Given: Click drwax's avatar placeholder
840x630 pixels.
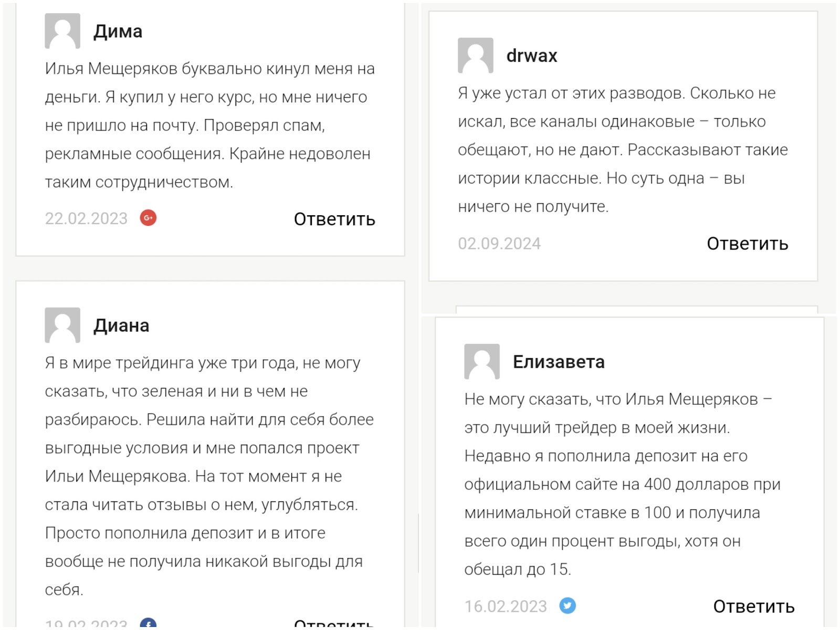Looking at the screenshot, I should [x=475, y=55].
